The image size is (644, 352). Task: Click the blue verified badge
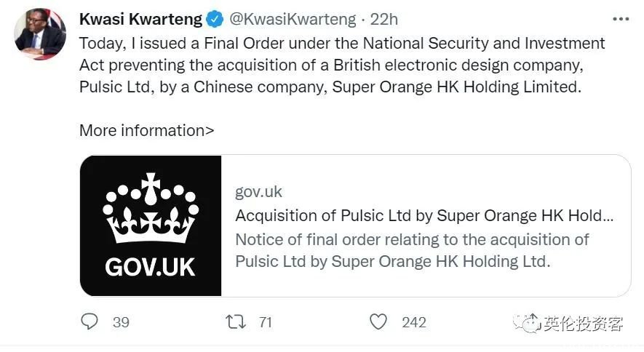215,20
